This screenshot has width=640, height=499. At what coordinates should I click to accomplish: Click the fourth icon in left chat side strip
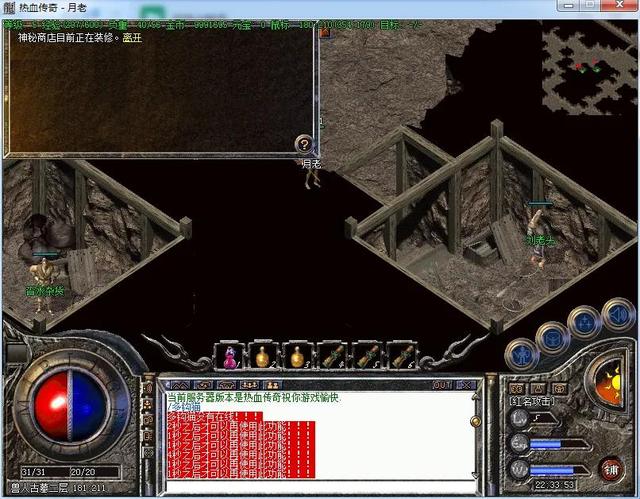pyautogui.click(x=148, y=436)
